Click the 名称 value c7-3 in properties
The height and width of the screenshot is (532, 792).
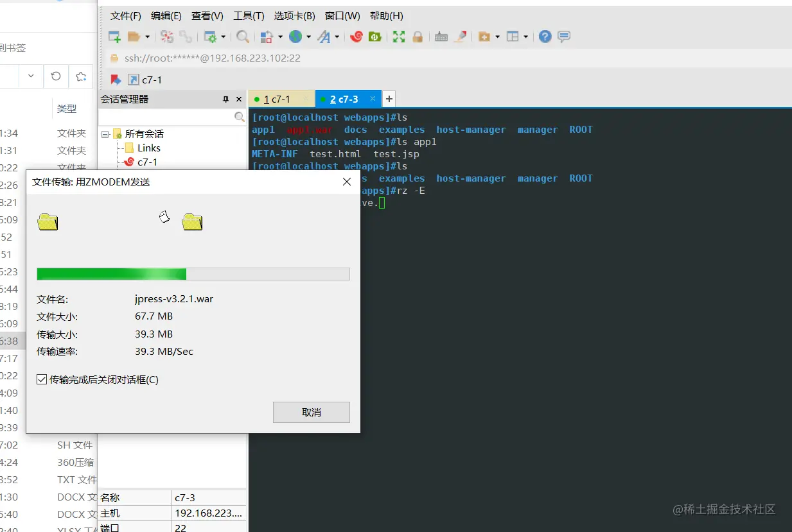[x=185, y=498]
